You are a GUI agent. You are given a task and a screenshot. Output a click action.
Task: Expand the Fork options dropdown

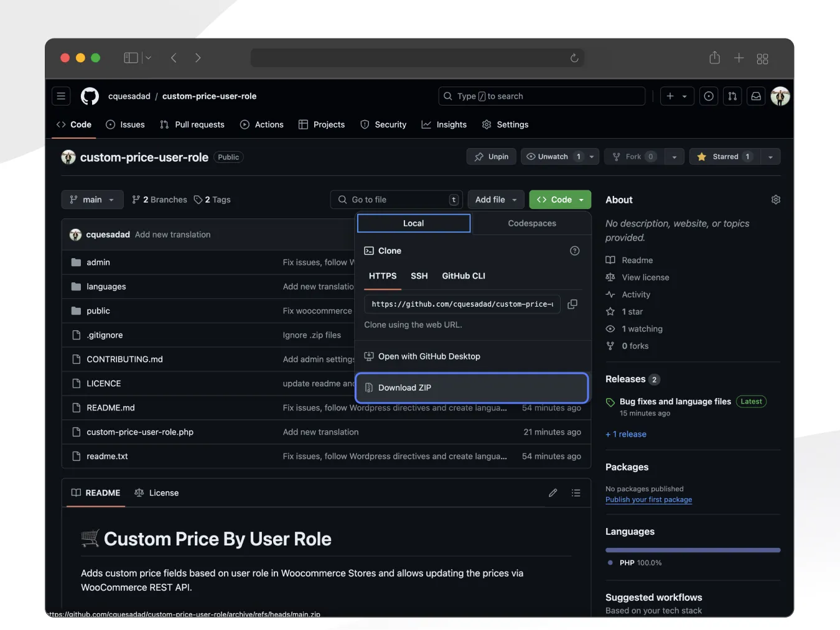pyautogui.click(x=674, y=157)
